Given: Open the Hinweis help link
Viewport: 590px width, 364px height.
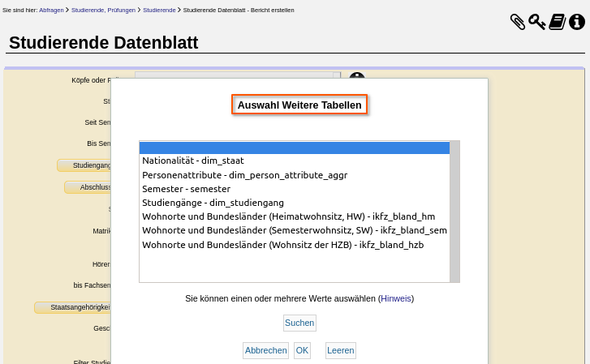Looking at the screenshot, I should coord(396,298).
